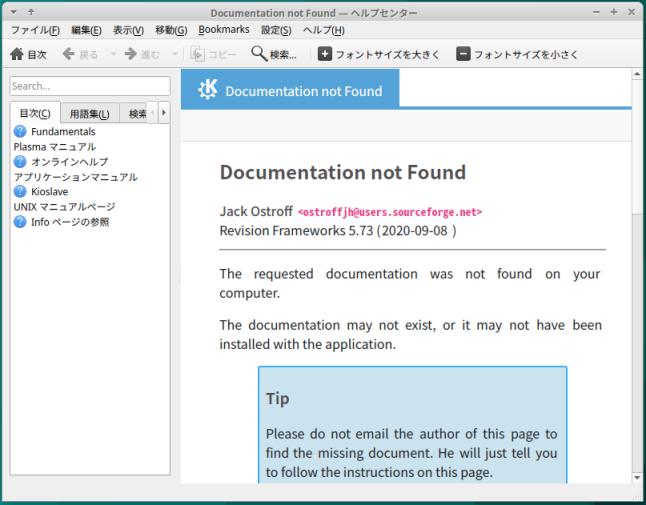The height and width of the screenshot is (505, 646).
Task: Select アプリケーションマニュアル in the tree
Action: pos(76,177)
